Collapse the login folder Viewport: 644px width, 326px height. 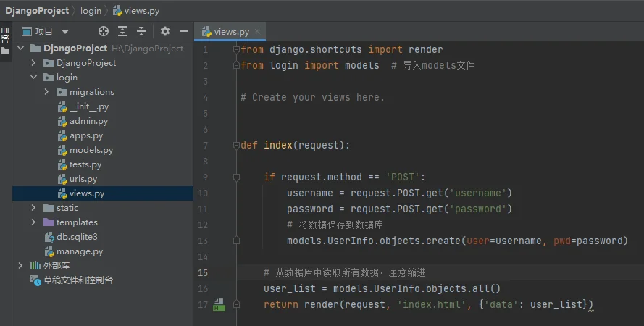[x=33, y=78]
